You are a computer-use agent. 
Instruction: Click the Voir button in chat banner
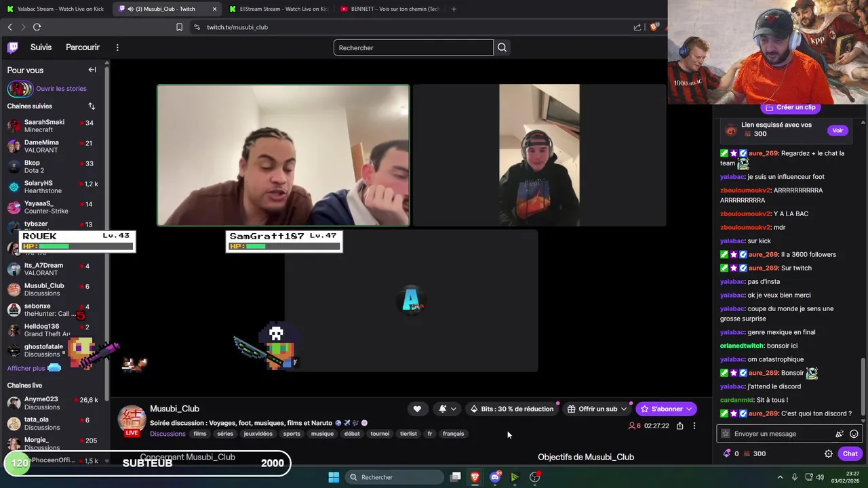(837, 130)
